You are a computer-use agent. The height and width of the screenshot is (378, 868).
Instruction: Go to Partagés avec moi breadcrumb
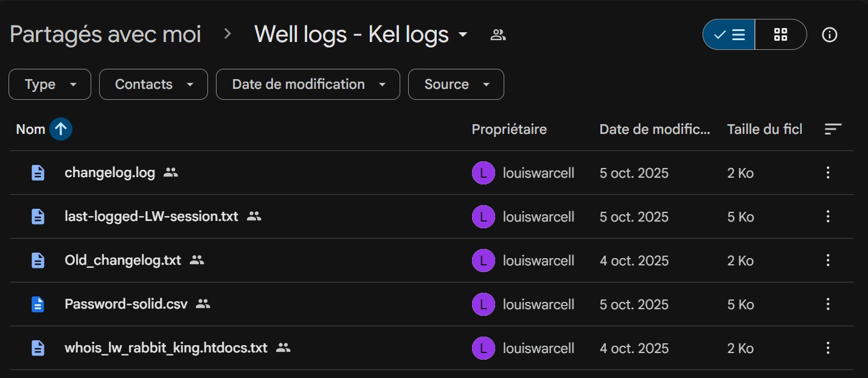coord(105,35)
